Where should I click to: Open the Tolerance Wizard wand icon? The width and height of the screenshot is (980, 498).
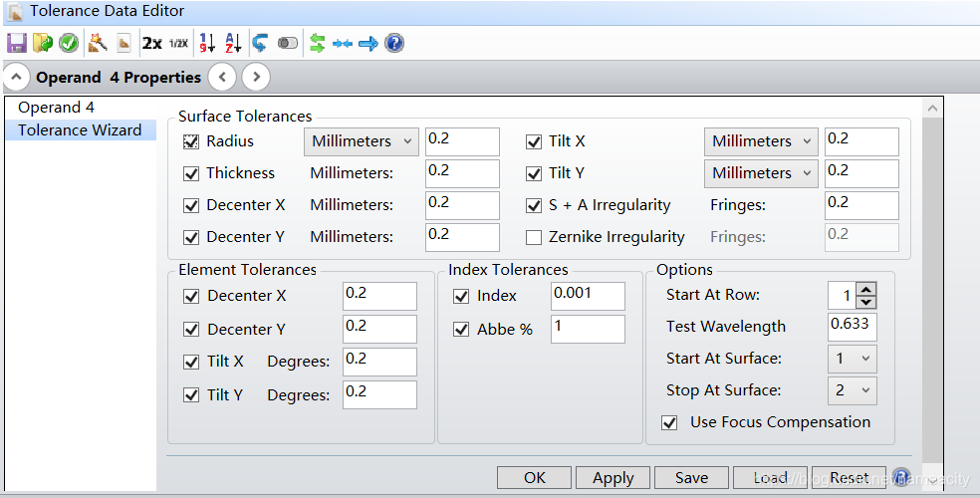[98, 43]
